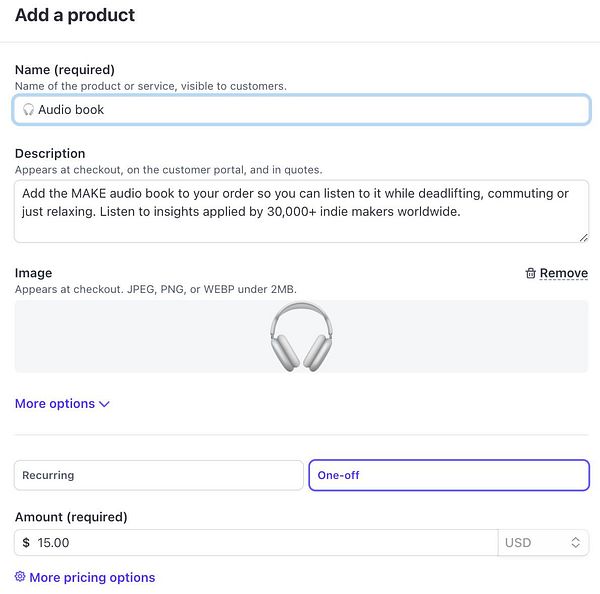Screen dimensions: 600x594
Task: Expand the More options section
Action: pos(55,404)
